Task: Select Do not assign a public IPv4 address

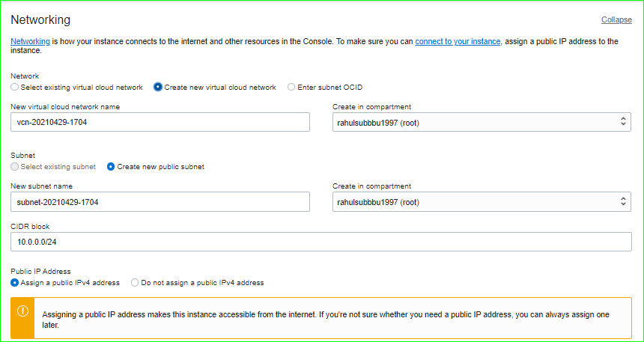Action: point(135,283)
